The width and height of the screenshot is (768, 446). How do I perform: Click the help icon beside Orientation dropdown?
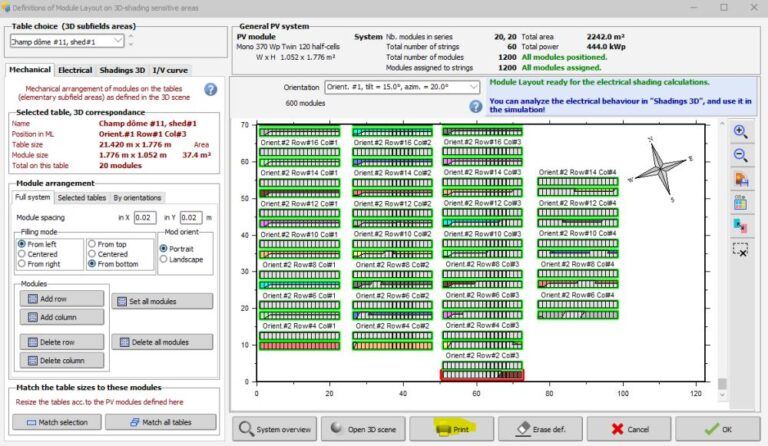476,105
